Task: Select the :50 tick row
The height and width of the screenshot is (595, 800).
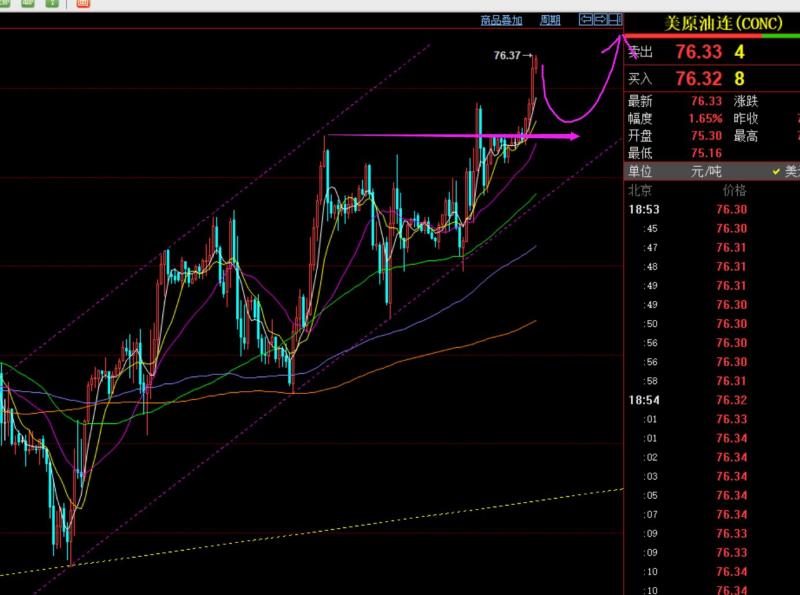Action: (x=712, y=324)
